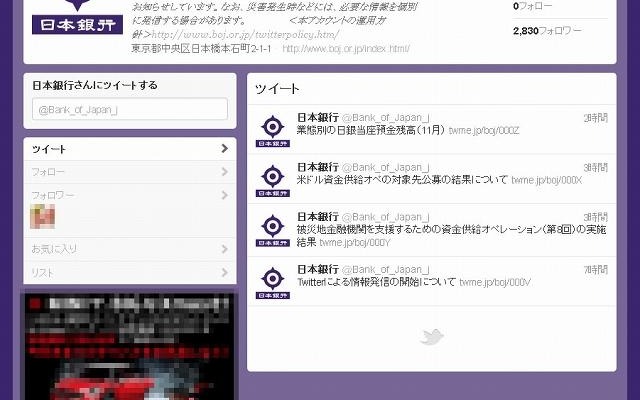Click text 業態別の日銀当座預金残高（11月）
Image resolution: width=640 pixels, height=400 pixels.
coord(371,130)
